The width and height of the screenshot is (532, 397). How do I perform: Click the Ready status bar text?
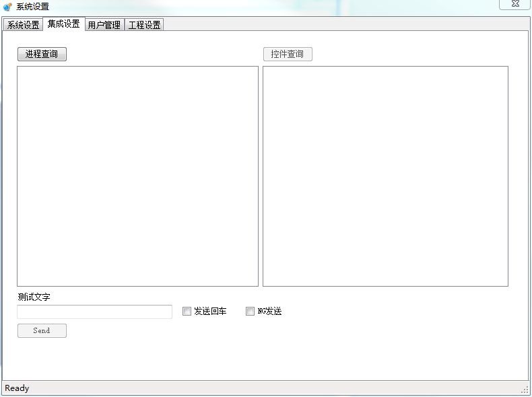18,388
